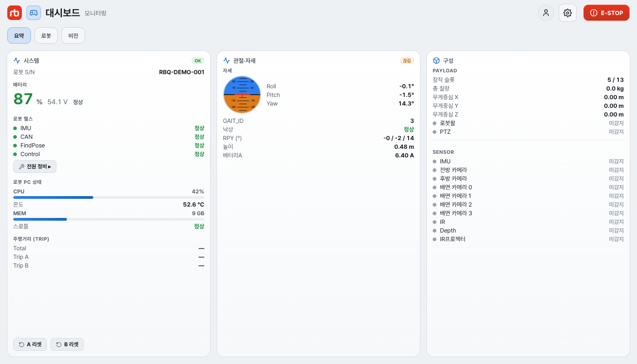Open the user profile icon
Viewport: 637px width, 364px height.
pyautogui.click(x=546, y=13)
